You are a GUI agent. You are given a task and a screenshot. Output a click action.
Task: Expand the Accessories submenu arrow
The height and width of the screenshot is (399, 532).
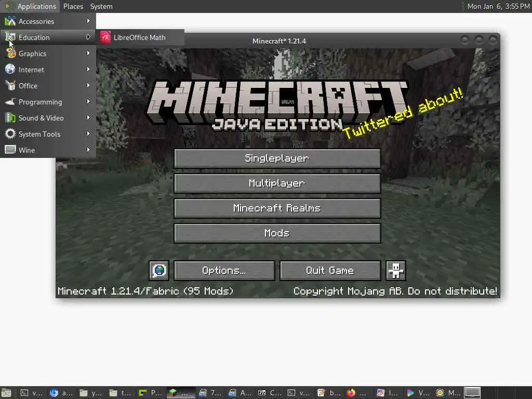point(88,21)
